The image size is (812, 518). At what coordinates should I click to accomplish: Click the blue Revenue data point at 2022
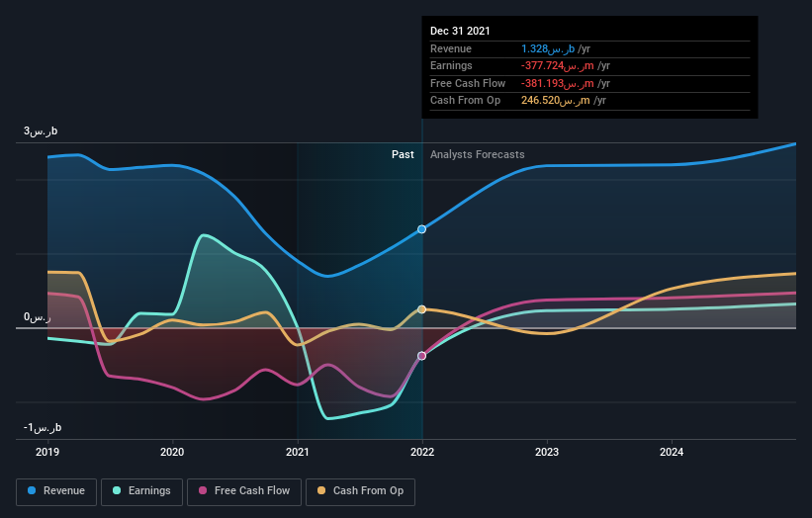pyautogui.click(x=422, y=229)
